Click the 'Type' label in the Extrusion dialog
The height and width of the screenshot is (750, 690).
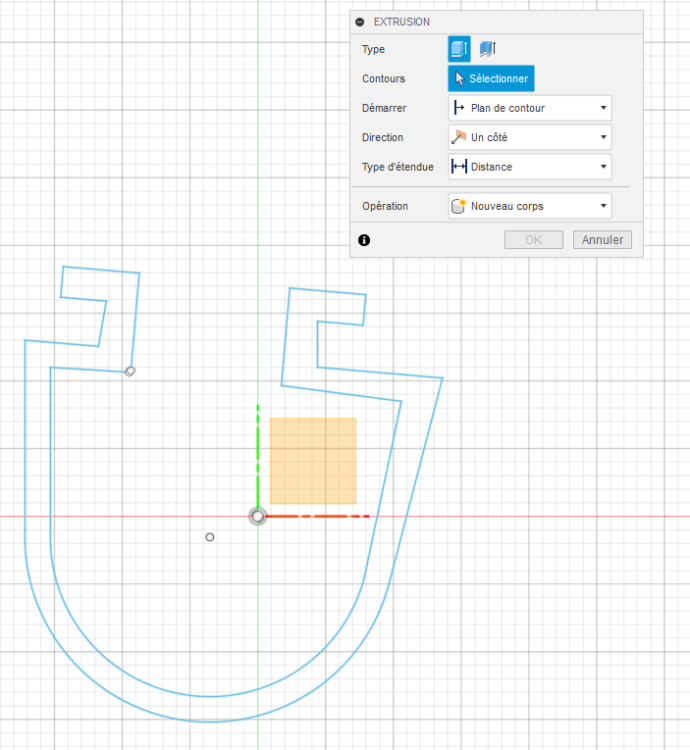[373, 49]
